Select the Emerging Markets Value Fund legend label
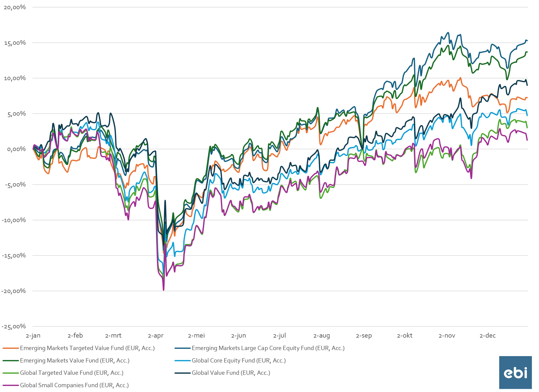The height and width of the screenshot is (392, 539). pos(75,361)
